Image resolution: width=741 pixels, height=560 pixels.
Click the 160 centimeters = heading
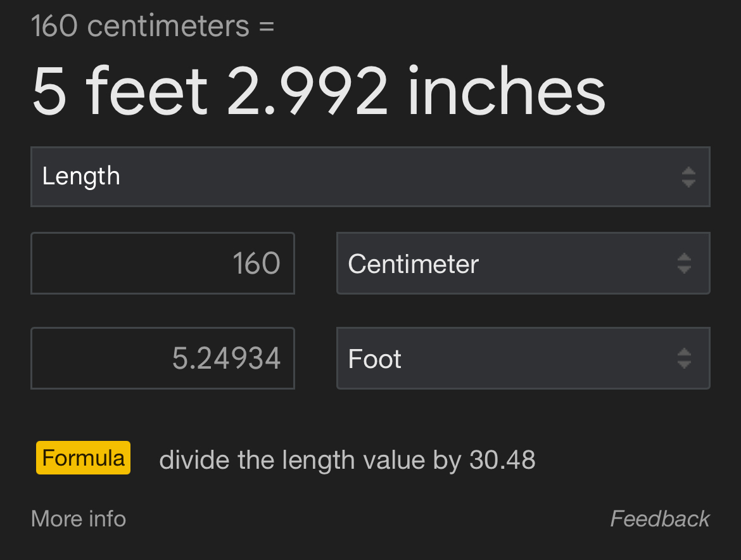pyautogui.click(x=152, y=25)
